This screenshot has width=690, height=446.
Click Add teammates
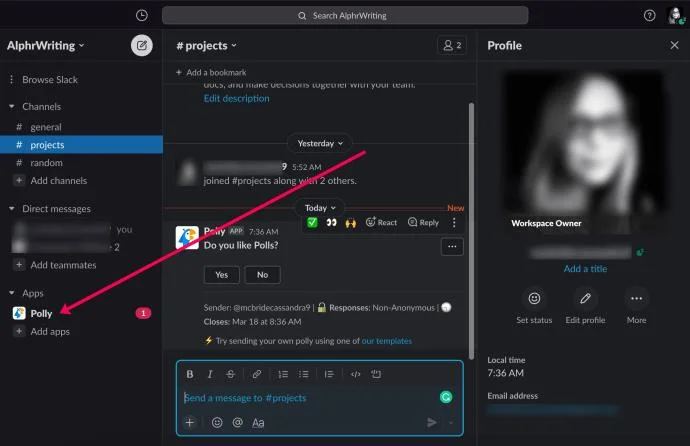tap(63, 265)
